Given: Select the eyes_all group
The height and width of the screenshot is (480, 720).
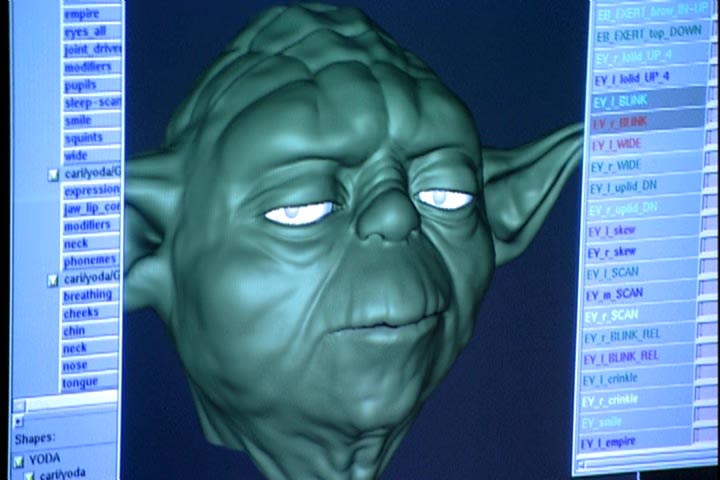Looking at the screenshot, I should [91, 31].
